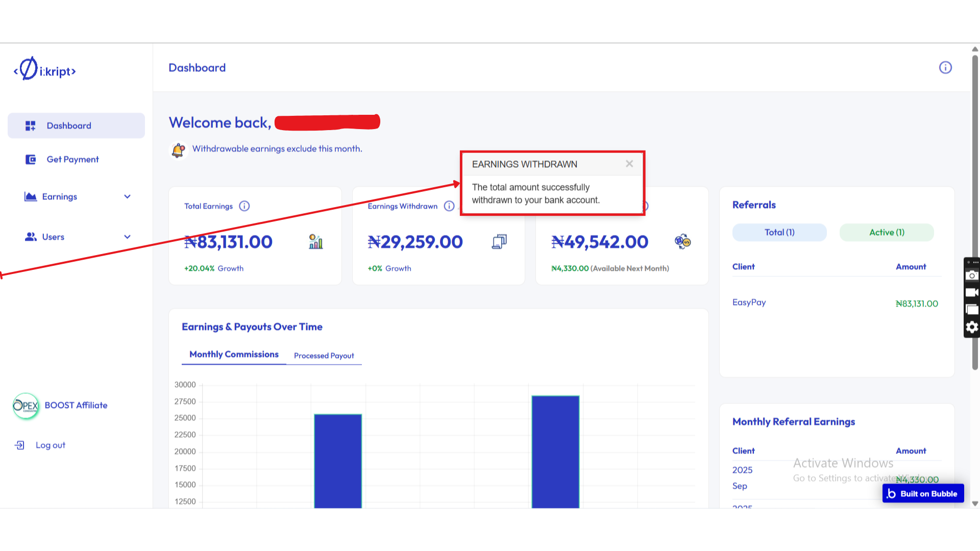Switch to Processed Payout tab

pyautogui.click(x=324, y=356)
